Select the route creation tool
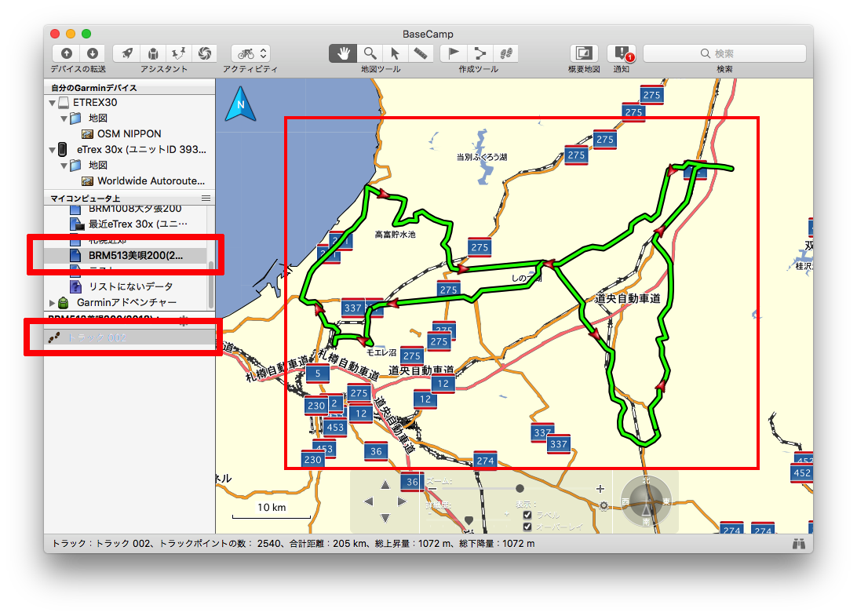Screen dimensions: 857x616 pyautogui.click(x=480, y=53)
